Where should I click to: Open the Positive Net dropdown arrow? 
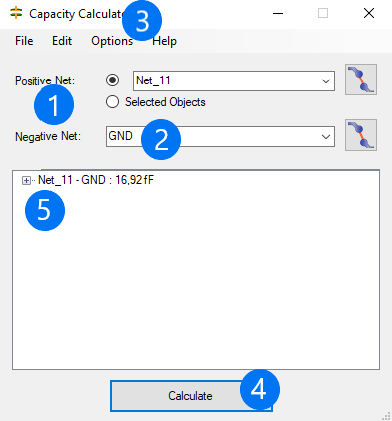pos(326,81)
